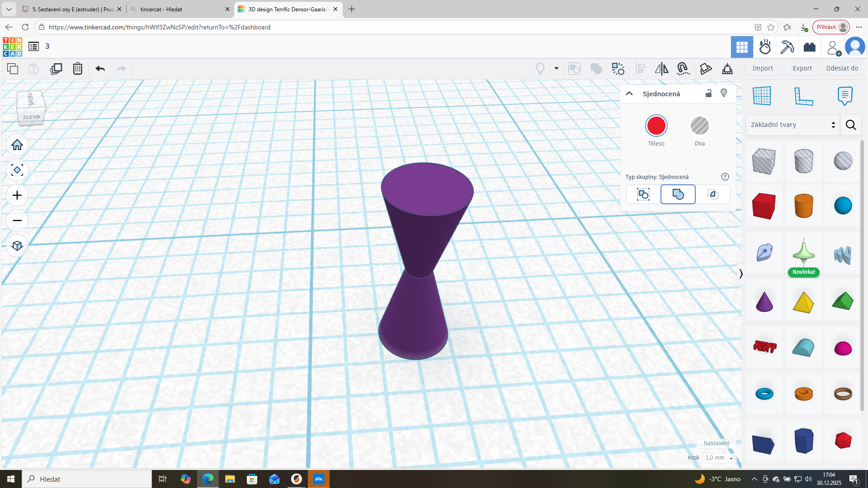The image size is (868, 488).
Task: Click the Export button
Action: 802,68
